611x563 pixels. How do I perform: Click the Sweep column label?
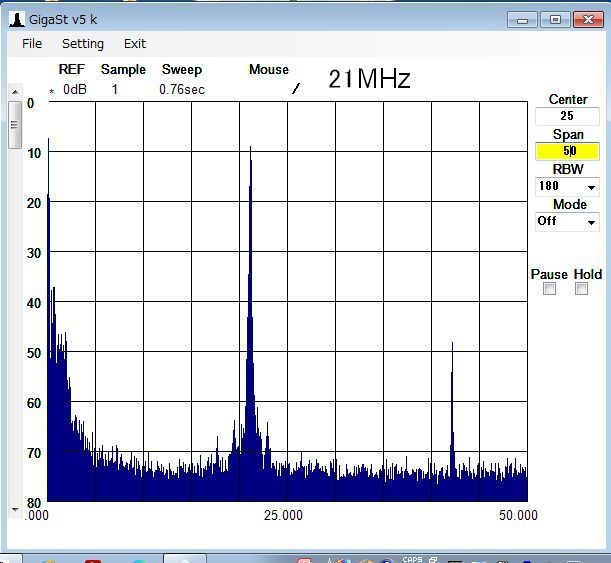[x=182, y=69]
